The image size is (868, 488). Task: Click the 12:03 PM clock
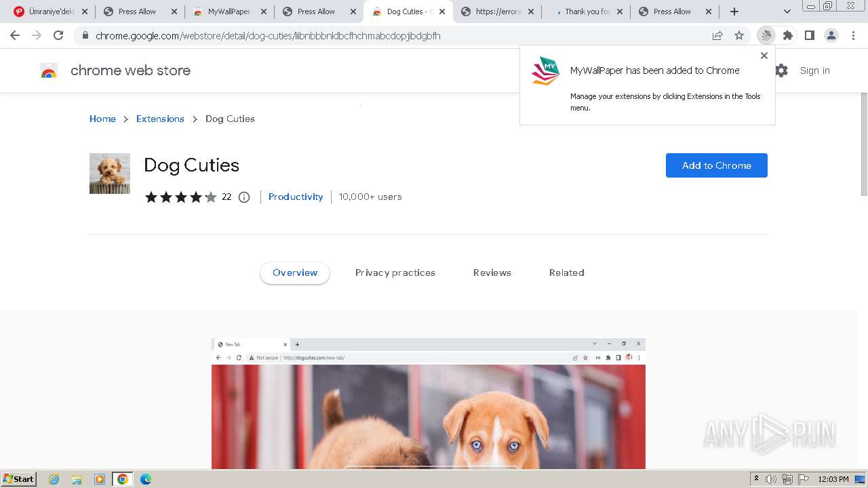pyautogui.click(x=833, y=479)
